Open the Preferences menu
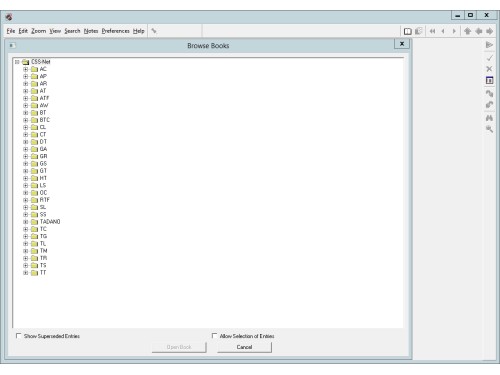 point(115,31)
